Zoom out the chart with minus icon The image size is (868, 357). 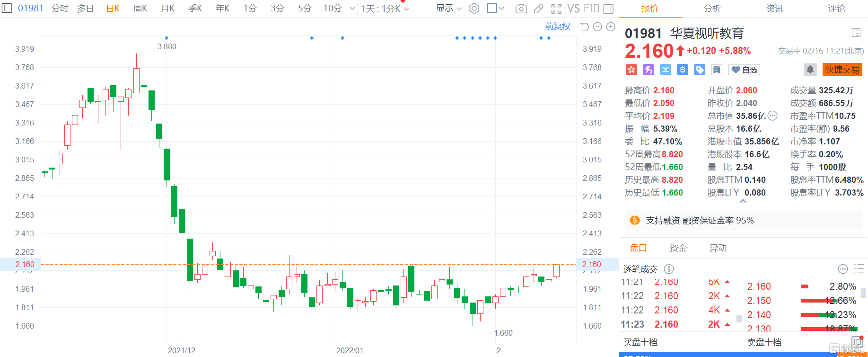[x=597, y=27]
